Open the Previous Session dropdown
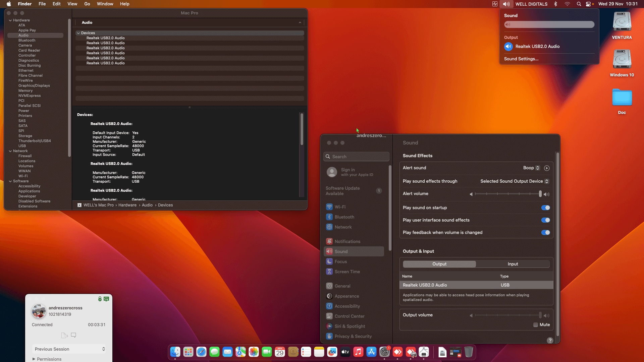This screenshot has height=362, width=644. [x=70, y=349]
